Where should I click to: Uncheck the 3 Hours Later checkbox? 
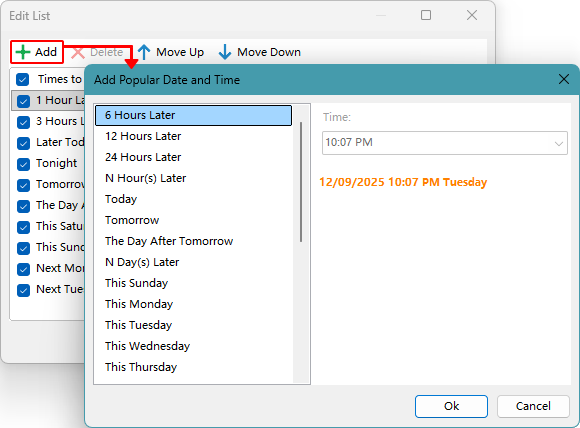23,122
